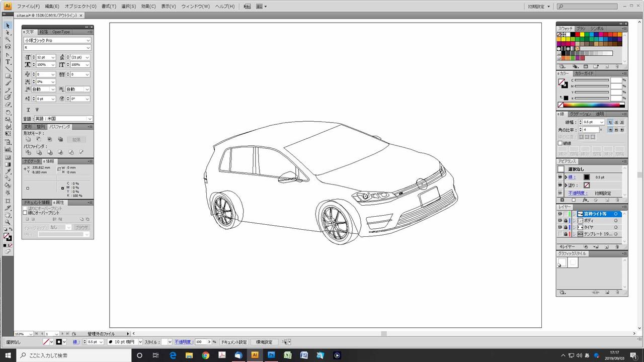Viewport: 644px width, 362px height.
Task: Click the 線: link in control bar
Action: click(x=76, y=342)
